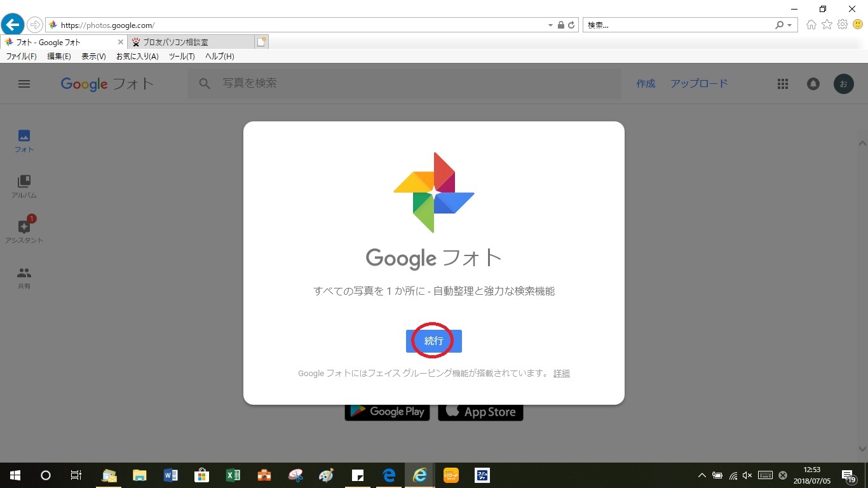Click the hamburger main menu icon
The height and width of the screenshot is (488, 868).
pos(24,84)
